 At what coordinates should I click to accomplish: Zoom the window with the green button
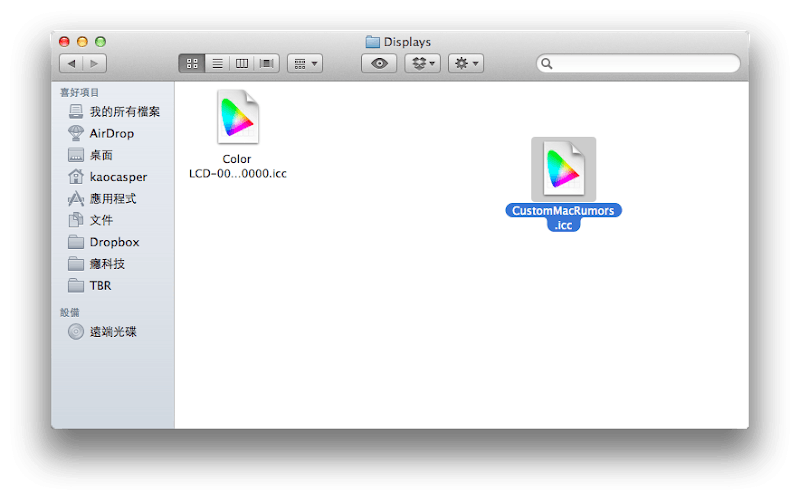coord(101,42)
